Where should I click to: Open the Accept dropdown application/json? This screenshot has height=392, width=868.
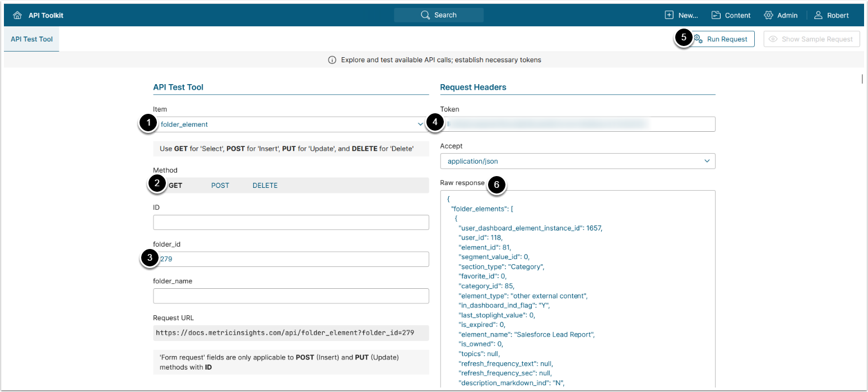578,162
